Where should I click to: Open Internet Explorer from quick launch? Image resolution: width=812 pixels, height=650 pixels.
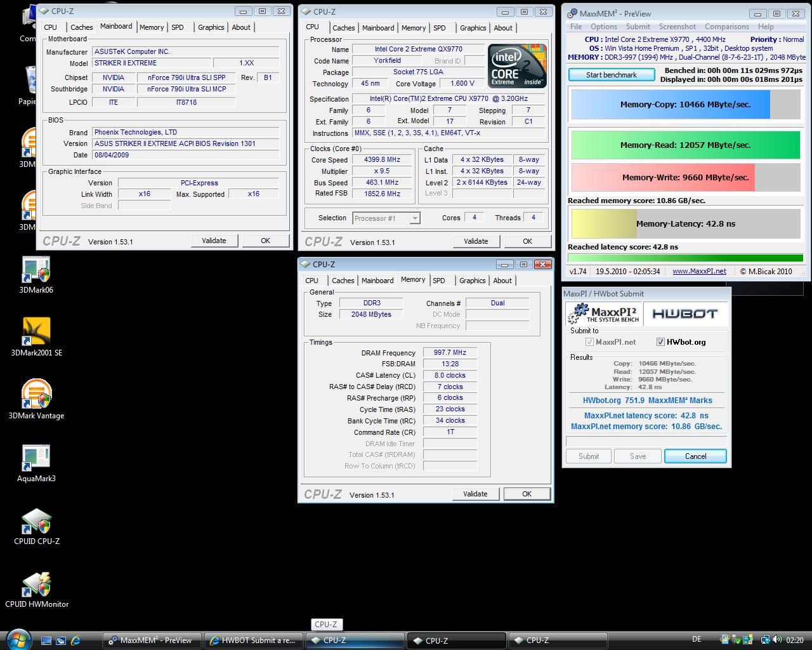pyautogui.click(x=75, y=640)
